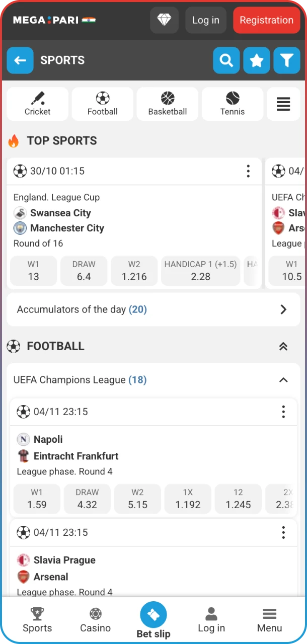Open options menu for Swansea City match
The image size is (307, 644).
(x=248, y=171)
